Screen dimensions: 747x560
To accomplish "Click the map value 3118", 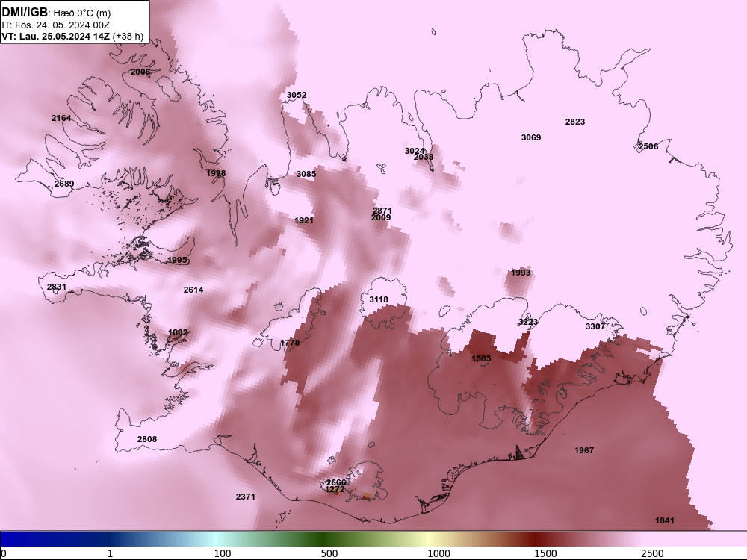I will 379,300.
